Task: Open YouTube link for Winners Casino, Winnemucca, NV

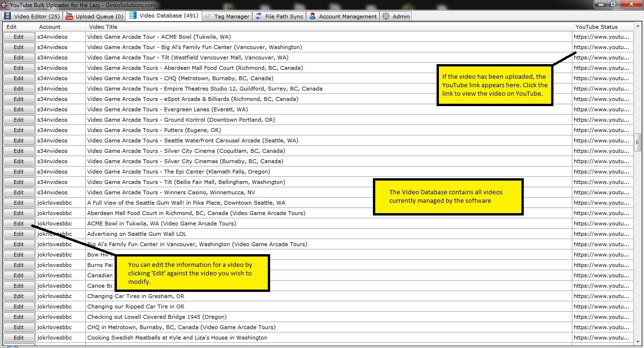Action: click(x=602, y=192)
